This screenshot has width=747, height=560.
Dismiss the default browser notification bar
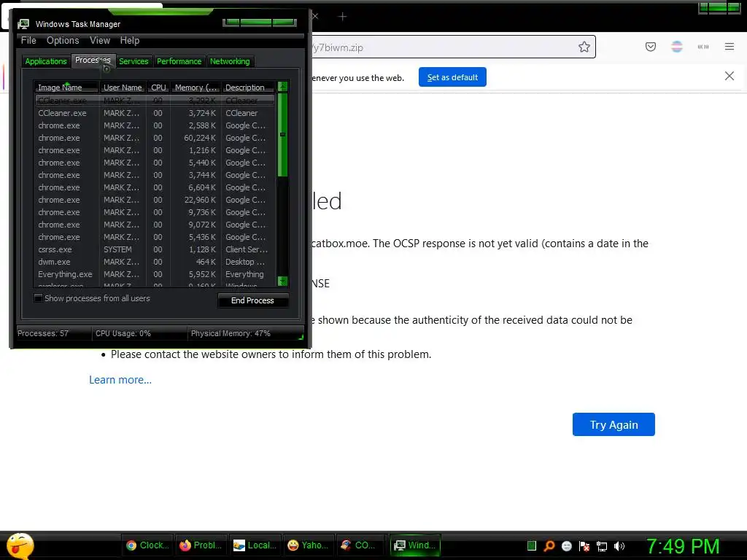click(x=729, y=76)
